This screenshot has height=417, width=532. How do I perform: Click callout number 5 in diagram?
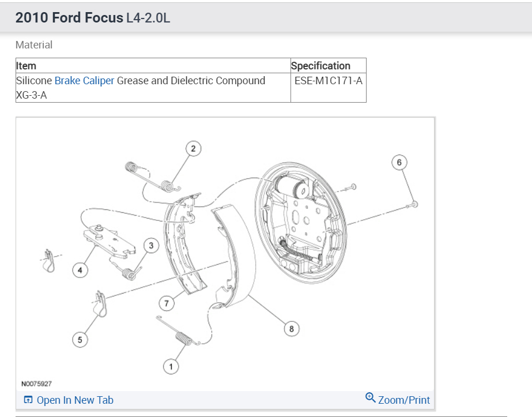point(80,340)
